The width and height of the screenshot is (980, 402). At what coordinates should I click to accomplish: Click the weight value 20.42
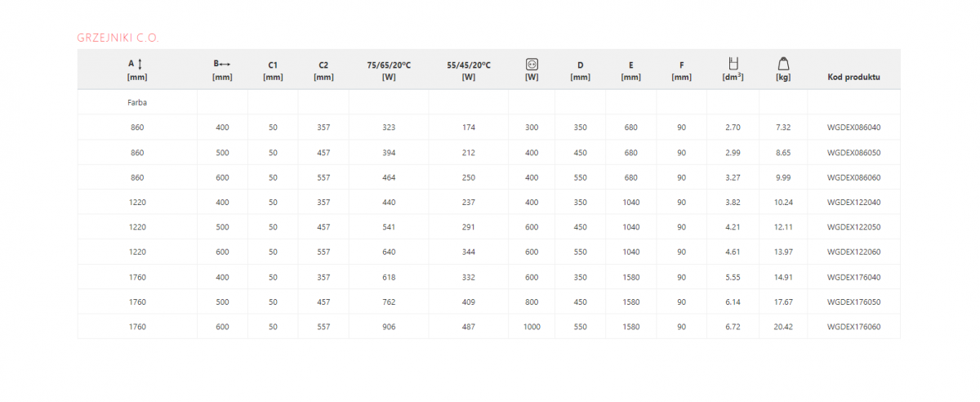point(782,327)
